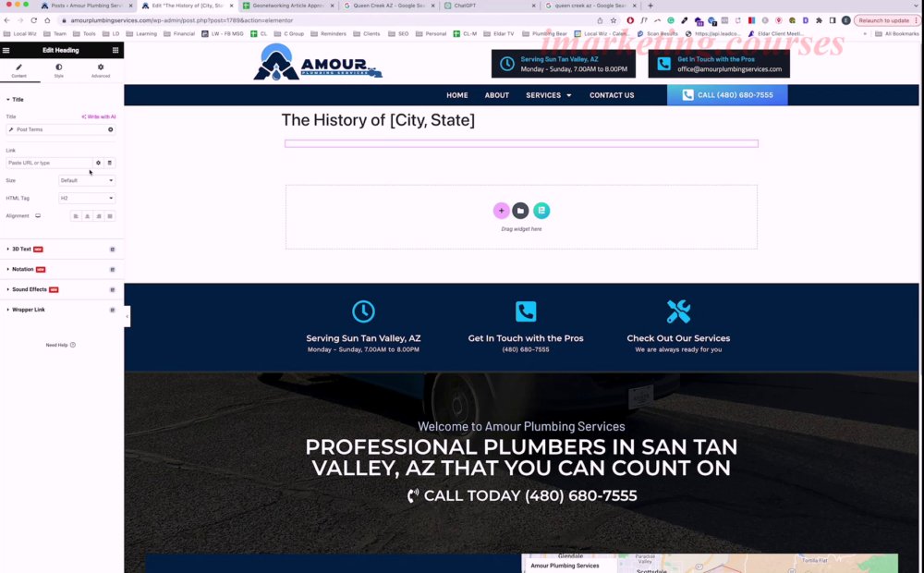
Task: Open the HTML Tag dropdown
Action: (87, 198)
